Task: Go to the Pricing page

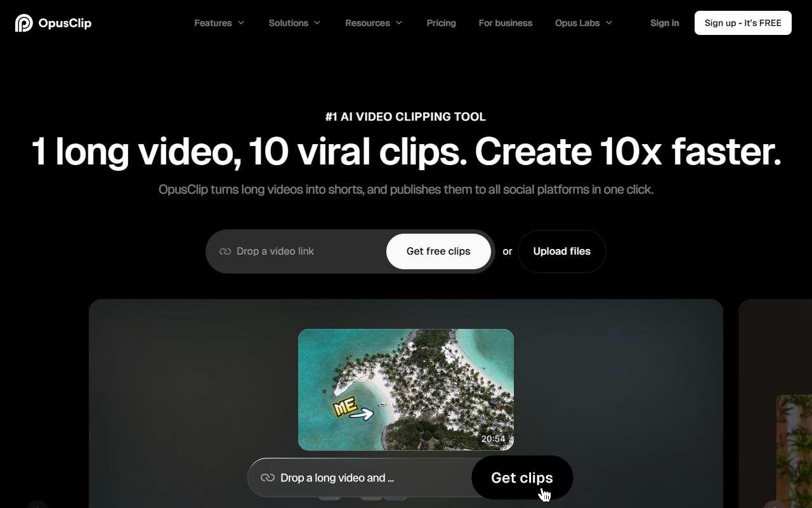Action: (x=442, y=23)
